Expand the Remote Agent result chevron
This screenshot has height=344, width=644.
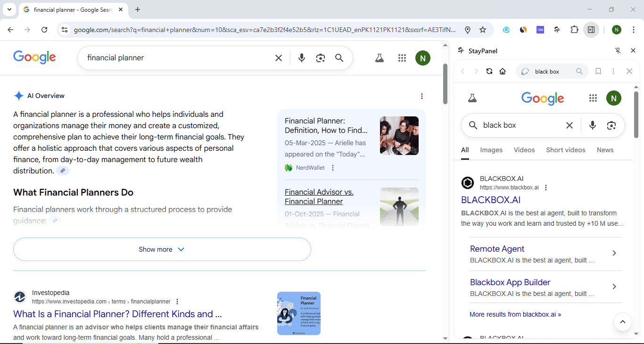614,253
